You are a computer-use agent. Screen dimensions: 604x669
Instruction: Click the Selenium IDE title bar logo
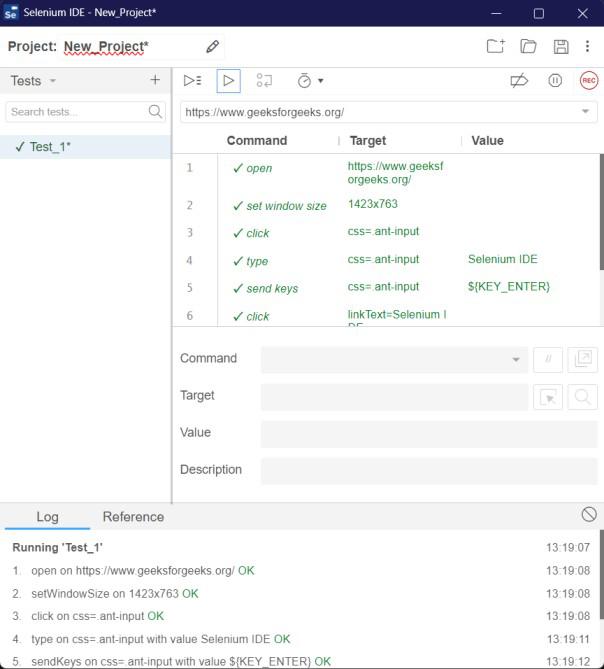[x=11, y=13]
